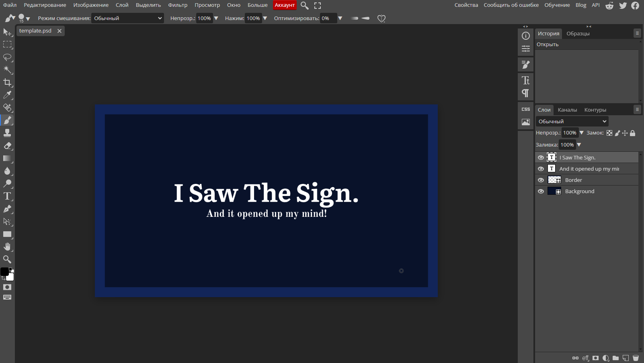Image resolution: width=644 pixels, height=363 pixels.
Task: Open the API link
Action: [596, 5]
